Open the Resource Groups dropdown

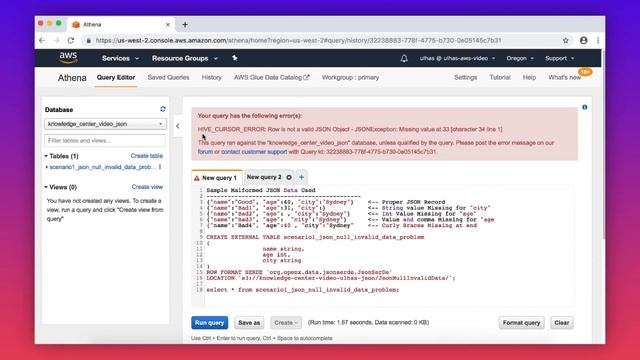[185, 58]
